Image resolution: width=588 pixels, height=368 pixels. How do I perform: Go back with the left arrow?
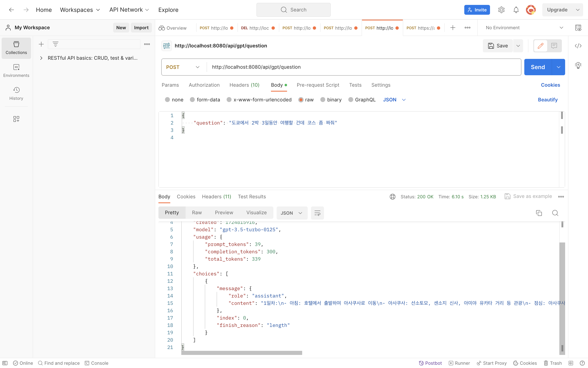[x=11, y=10]
